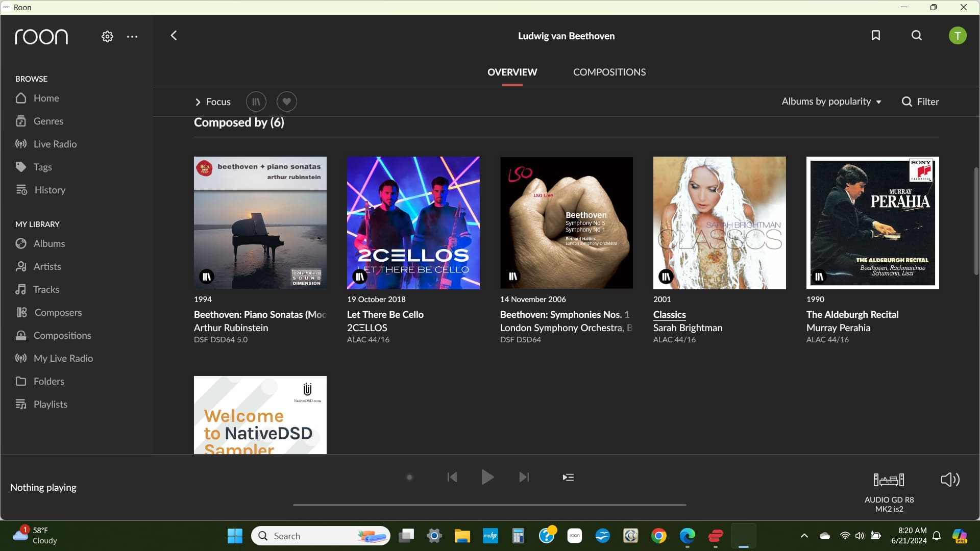Click library badge on Perahia album cover

819,277
